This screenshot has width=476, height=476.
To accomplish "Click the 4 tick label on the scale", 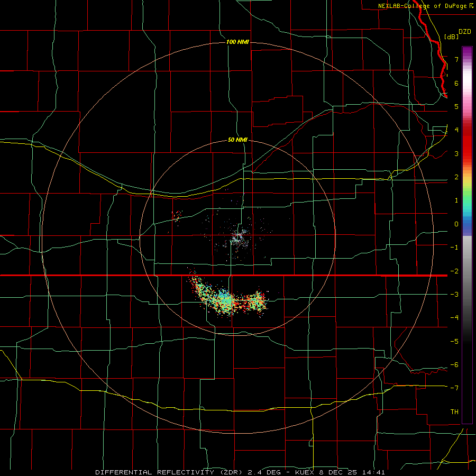I will 456,130.
